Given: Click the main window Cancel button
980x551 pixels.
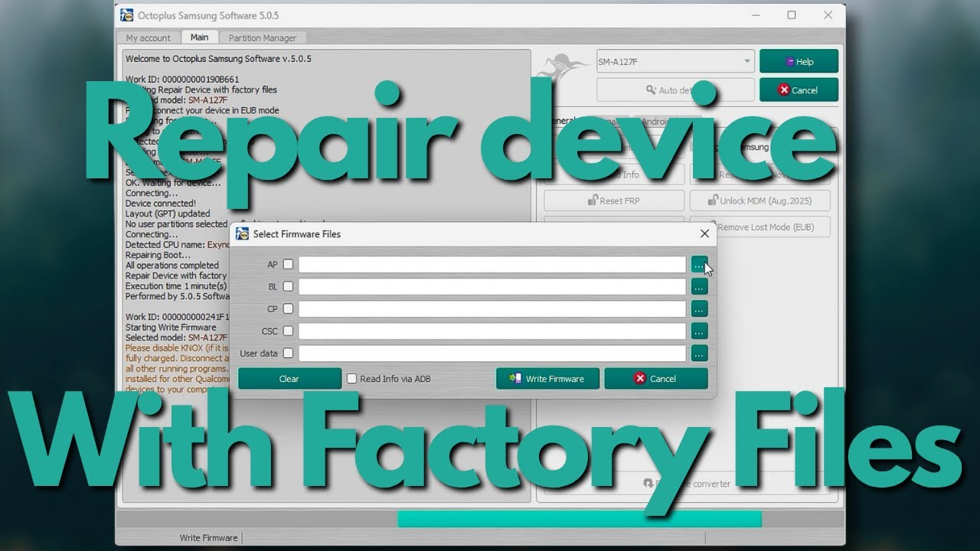Looking at the screenshot, I should (799, 90).
